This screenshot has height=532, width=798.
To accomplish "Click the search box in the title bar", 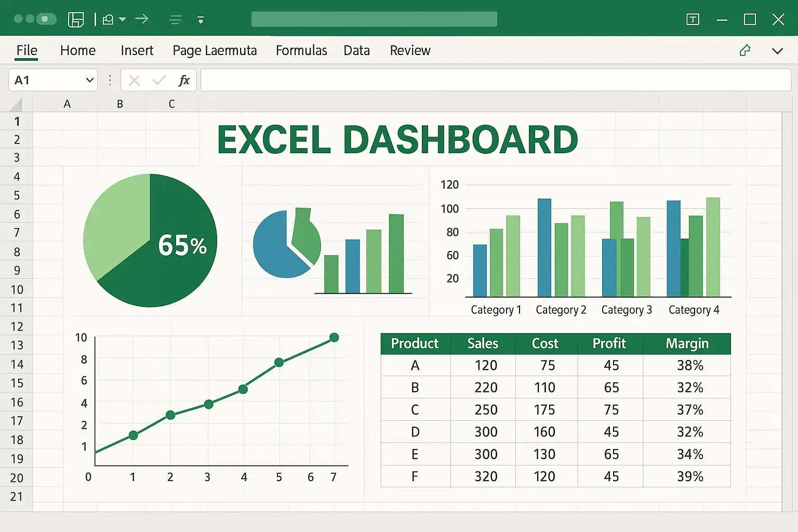I will (x=374, y=19).
